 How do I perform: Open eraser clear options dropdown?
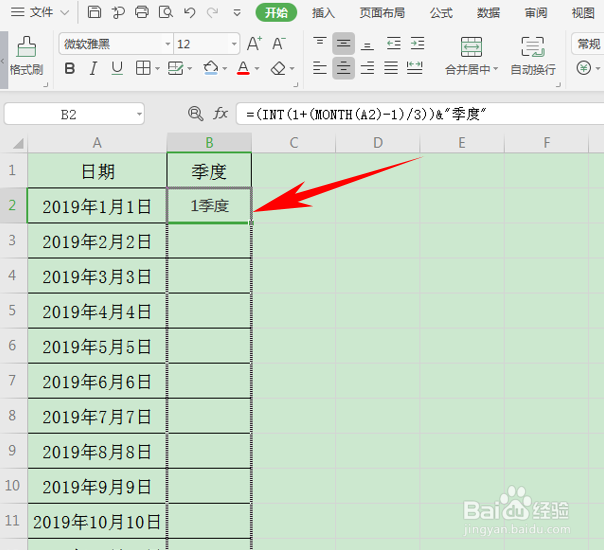click(292, 69)
